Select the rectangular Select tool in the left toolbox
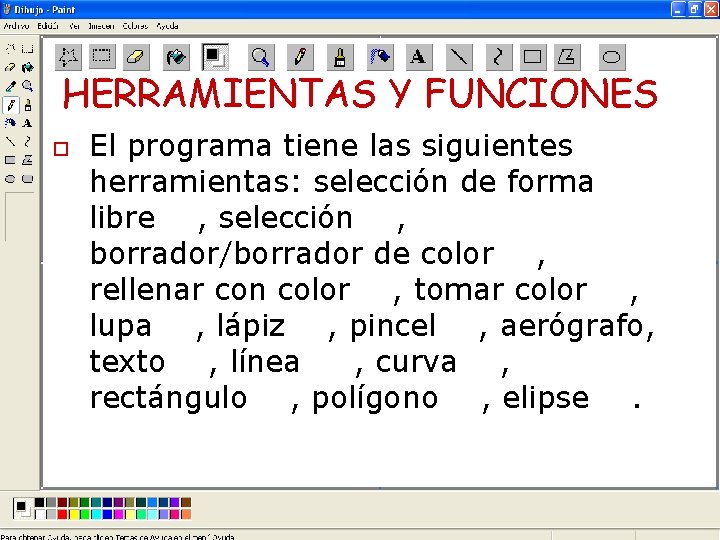720x540 pixels. (x=28, y=49)
